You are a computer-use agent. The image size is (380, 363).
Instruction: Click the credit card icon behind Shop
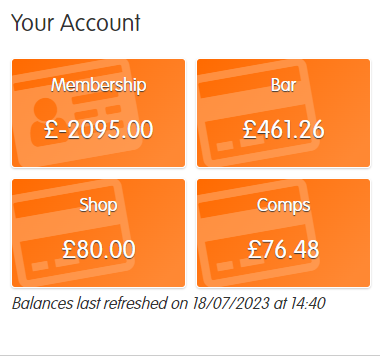pos(75,233)
